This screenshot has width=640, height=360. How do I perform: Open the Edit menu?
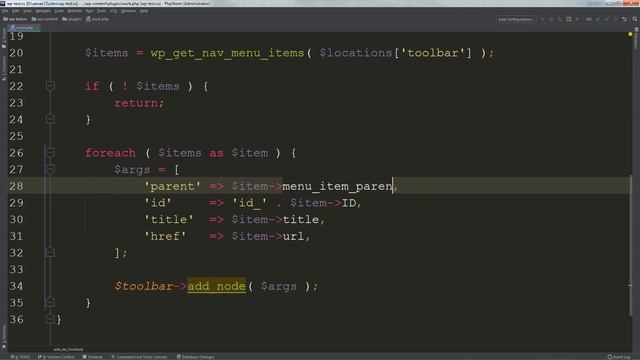coord(16,11)
